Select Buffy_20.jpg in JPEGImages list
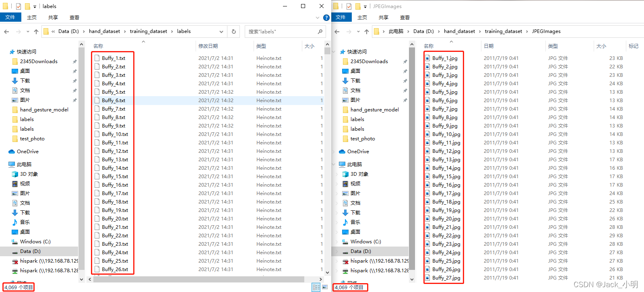 [446, 218]
